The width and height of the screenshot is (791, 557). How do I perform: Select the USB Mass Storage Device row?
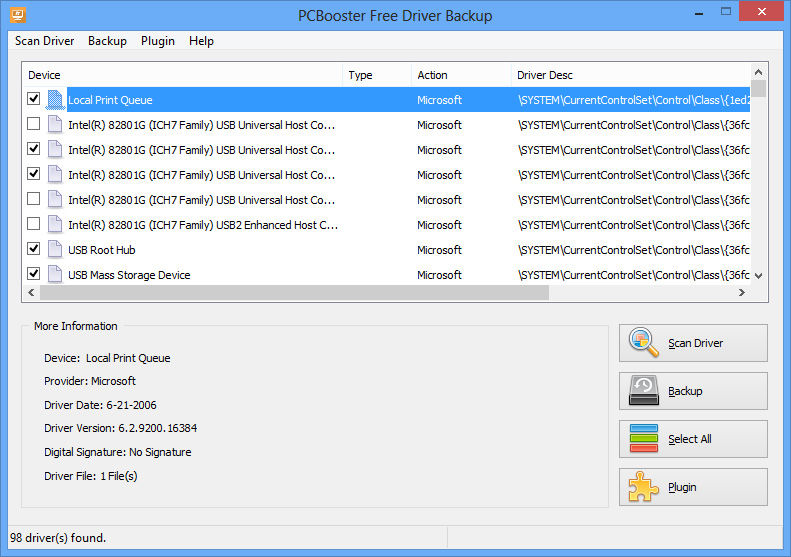(386, 274)
